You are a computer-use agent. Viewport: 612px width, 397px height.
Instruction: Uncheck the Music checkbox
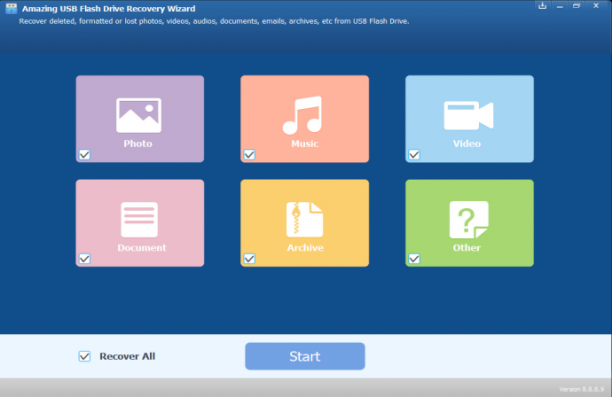(x=249, y=155)
